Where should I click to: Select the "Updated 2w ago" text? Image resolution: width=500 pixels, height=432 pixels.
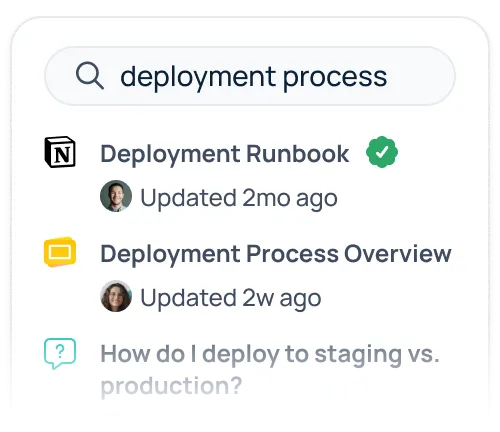pos(231,298)
